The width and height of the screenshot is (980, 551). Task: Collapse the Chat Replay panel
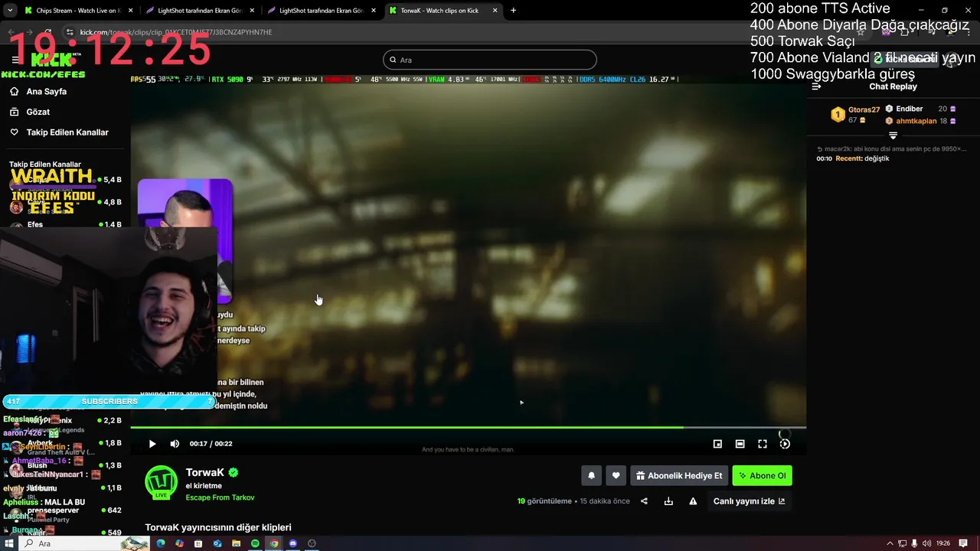pos(816,86)
